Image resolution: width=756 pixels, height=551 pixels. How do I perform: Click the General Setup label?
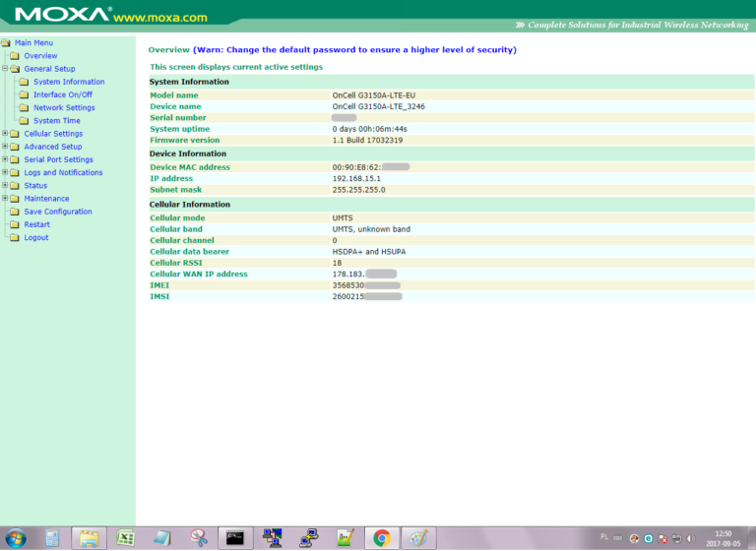pyautogui.click(x=49, y=69)
